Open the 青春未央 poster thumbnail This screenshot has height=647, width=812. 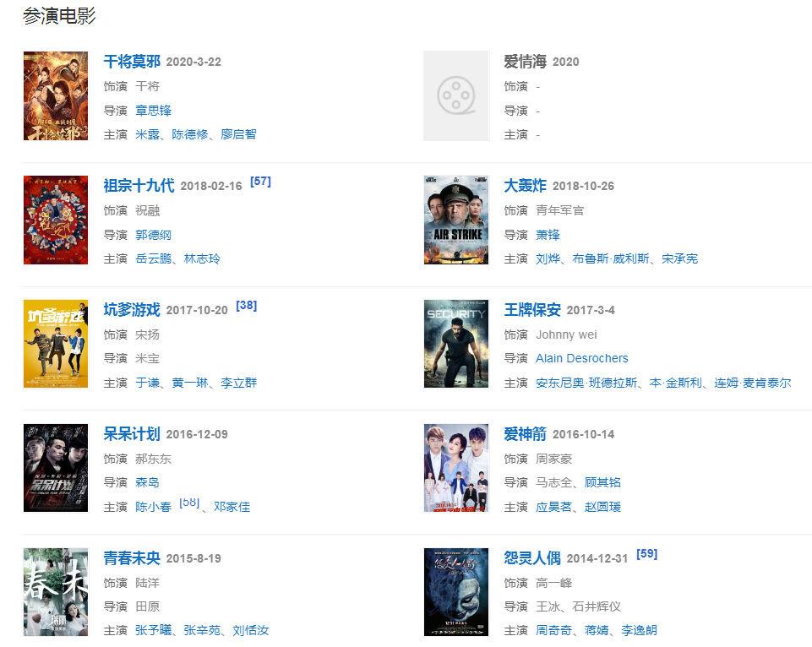56,592
